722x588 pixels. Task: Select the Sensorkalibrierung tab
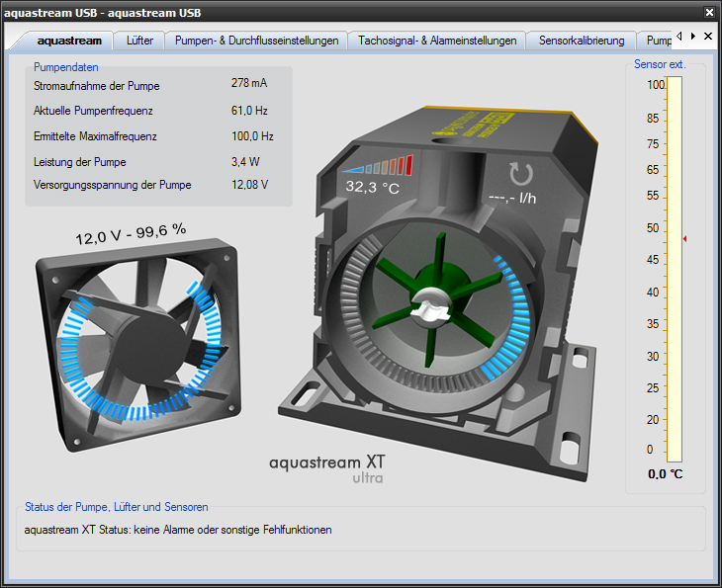point(582,41)
